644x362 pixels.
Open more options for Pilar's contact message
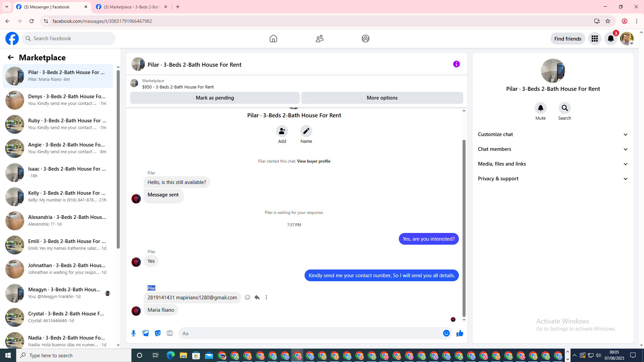[x=266, y=297]
